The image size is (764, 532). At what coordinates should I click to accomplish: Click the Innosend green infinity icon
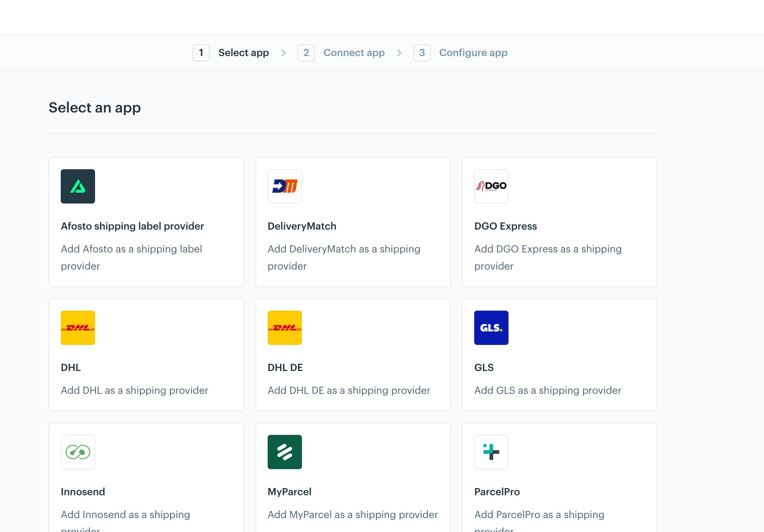point(78,452)
